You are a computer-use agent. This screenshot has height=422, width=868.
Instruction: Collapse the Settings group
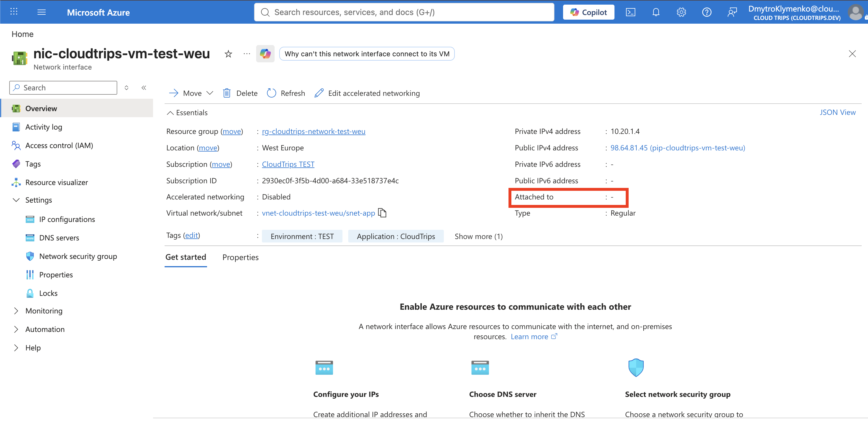[16, 200]
